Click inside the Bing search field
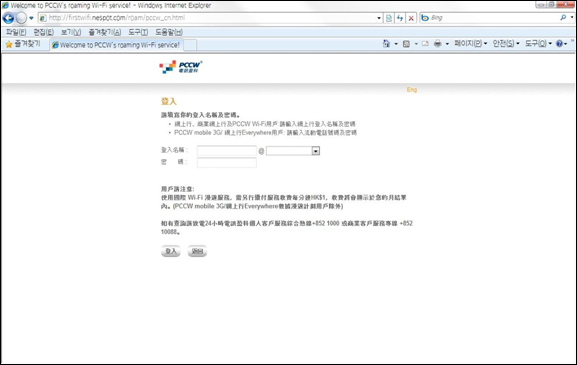Screen dimensions: 577x365 (x=493, y=18)
